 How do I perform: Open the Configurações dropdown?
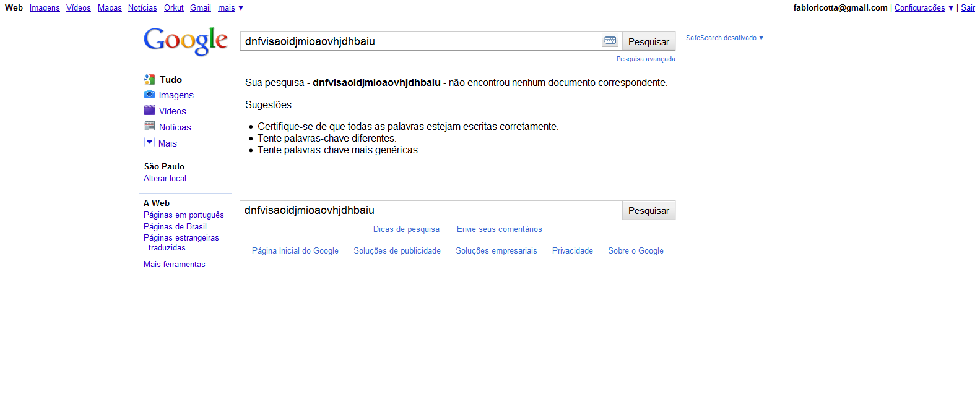[x=923, y=8]
